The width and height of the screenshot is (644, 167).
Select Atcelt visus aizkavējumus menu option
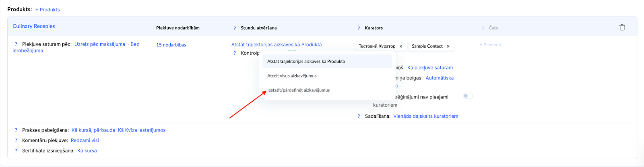click(292, 76)
